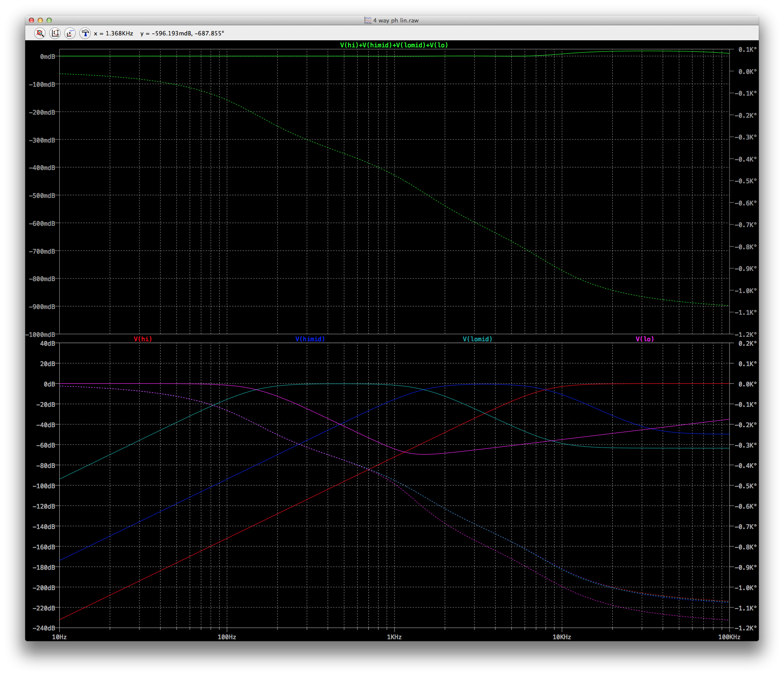Click the -1000mdB left axis label
The image size is (784, 676).
[x=41, y=335]
